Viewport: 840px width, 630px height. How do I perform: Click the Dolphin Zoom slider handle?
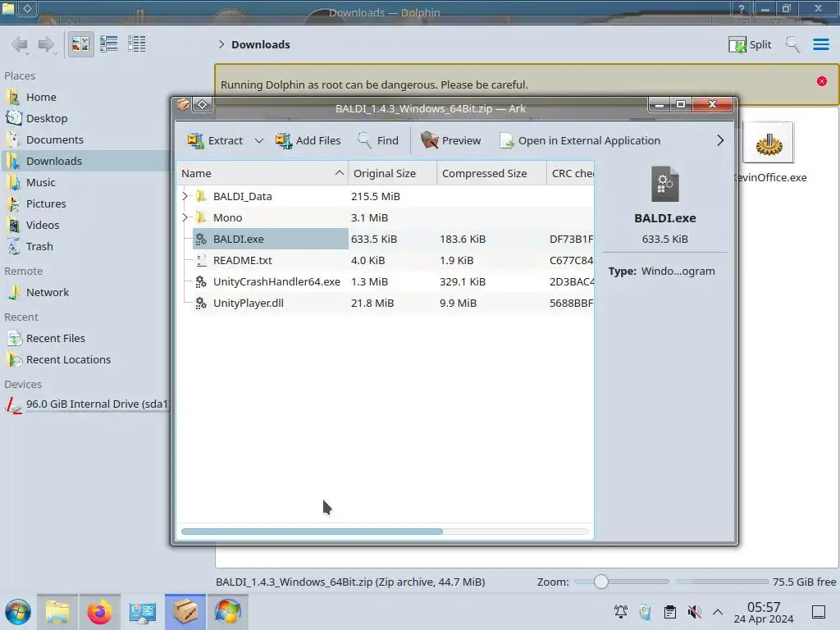[x=601, y=582]
